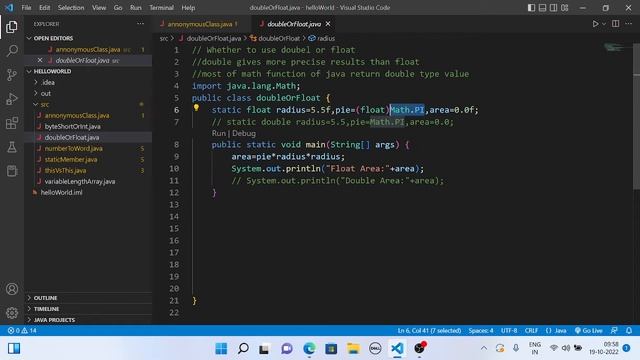Viewport: 640px width, 360px height.
Task: Collapse the Open Editors section
Action: pos(53,38)
